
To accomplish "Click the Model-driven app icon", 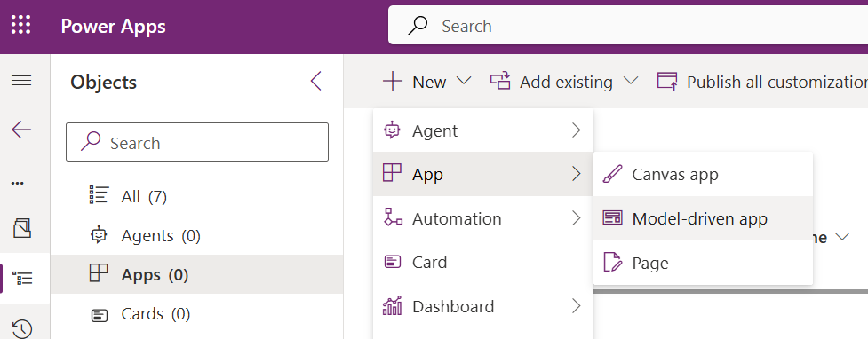I will pyautogui.click(x=612, y=218).
